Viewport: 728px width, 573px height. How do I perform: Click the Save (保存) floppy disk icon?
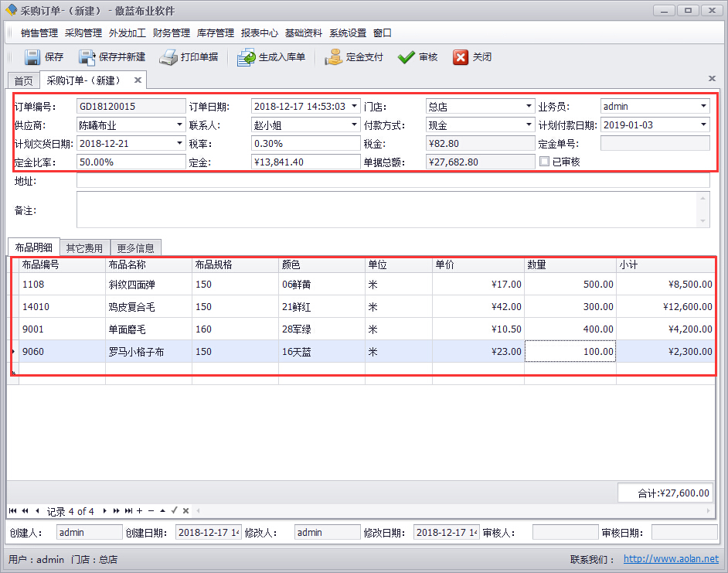[x=32, y=57]
